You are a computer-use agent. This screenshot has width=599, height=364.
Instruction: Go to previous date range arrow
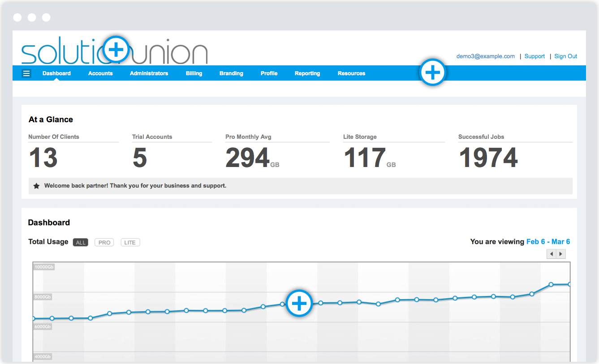pos(551,254)
